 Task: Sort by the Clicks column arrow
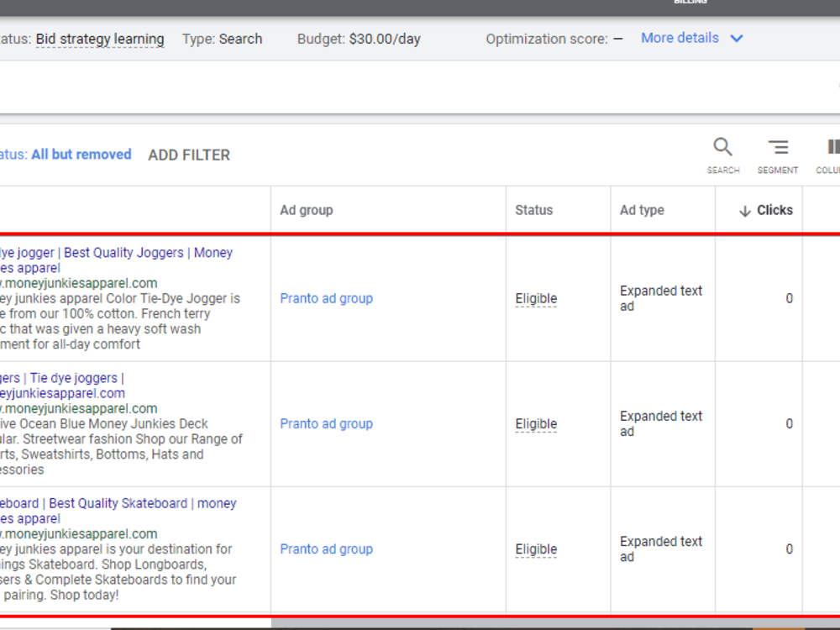click(744, 211)
